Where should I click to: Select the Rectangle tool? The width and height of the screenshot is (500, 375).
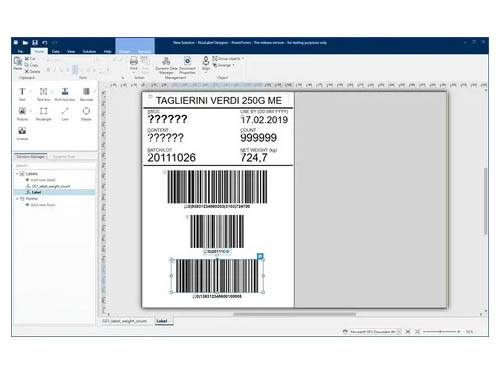[x=43, y=114]
